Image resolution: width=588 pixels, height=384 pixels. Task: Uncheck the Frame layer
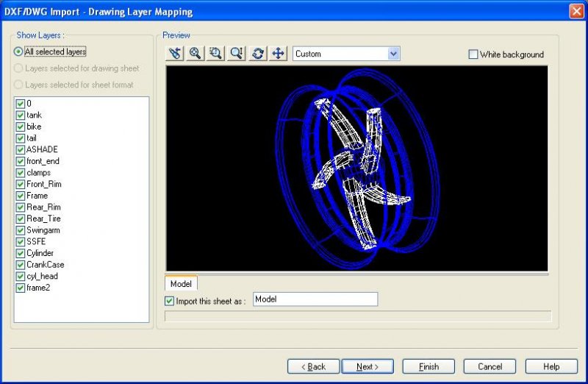click(21, 196)
